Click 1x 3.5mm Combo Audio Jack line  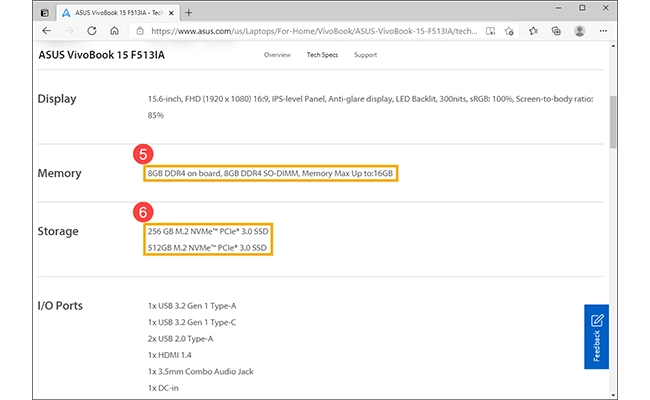point(201,371)
